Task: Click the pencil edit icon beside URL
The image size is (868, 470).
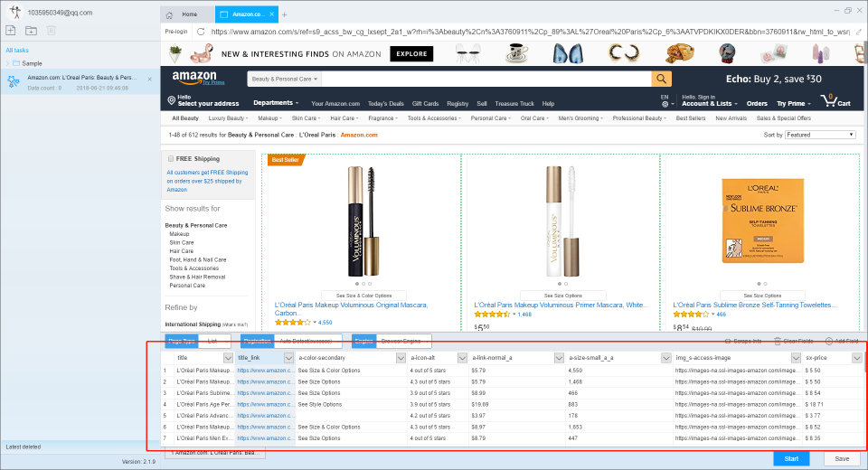Action: pos(859,32)
